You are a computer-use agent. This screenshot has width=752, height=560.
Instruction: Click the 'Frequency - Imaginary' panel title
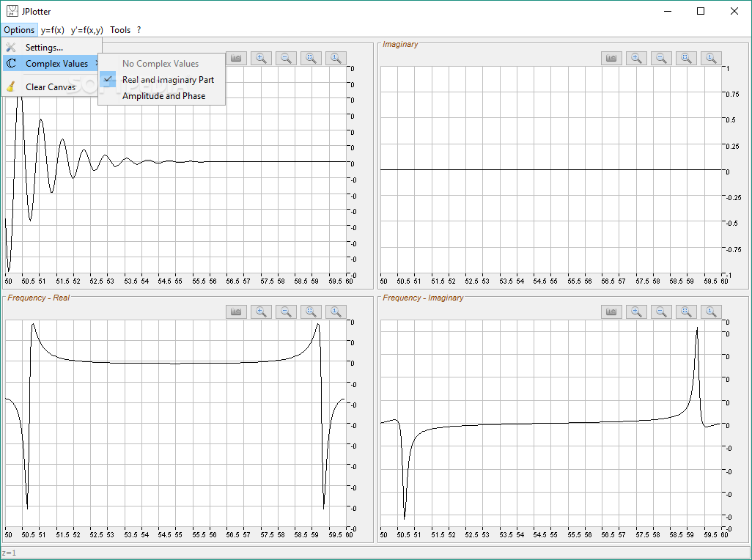(423, 298)
